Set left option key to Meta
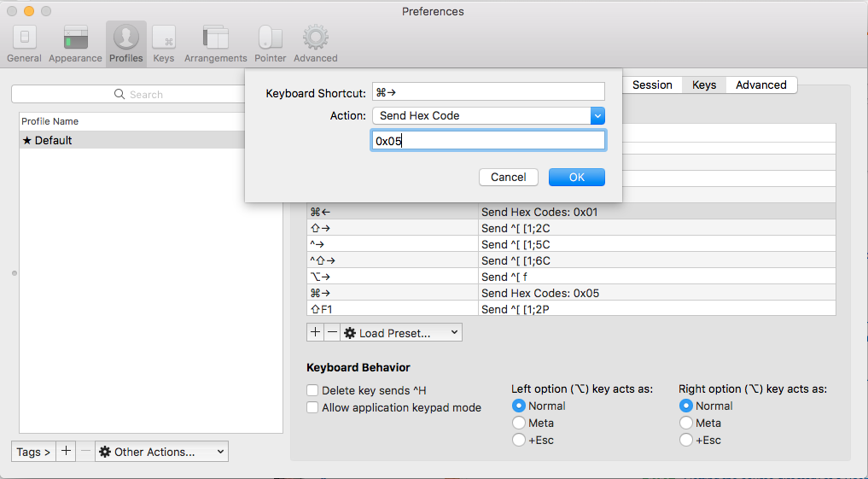This screenshot has height=479, width=868. pos(519,423)
